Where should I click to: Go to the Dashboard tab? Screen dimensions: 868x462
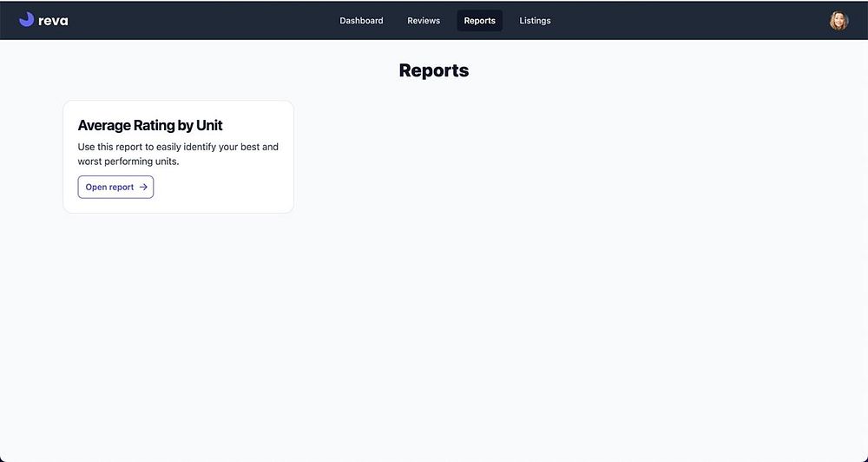361,21
